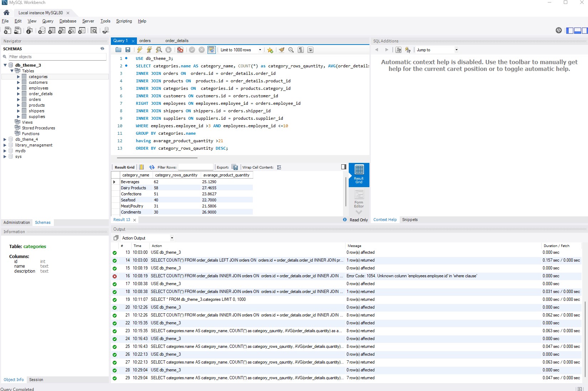
Task: Reconnect to DBMS icon
Action: (106, 31)
